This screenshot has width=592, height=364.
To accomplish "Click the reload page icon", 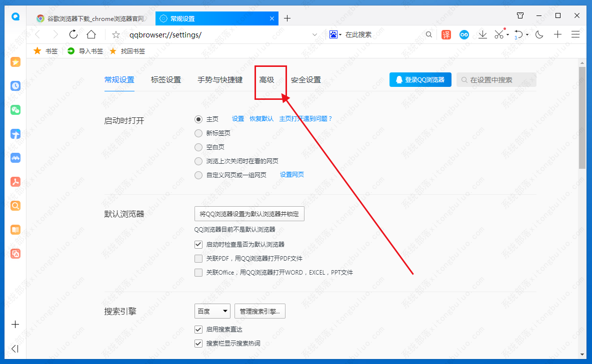I will (73, 35).
